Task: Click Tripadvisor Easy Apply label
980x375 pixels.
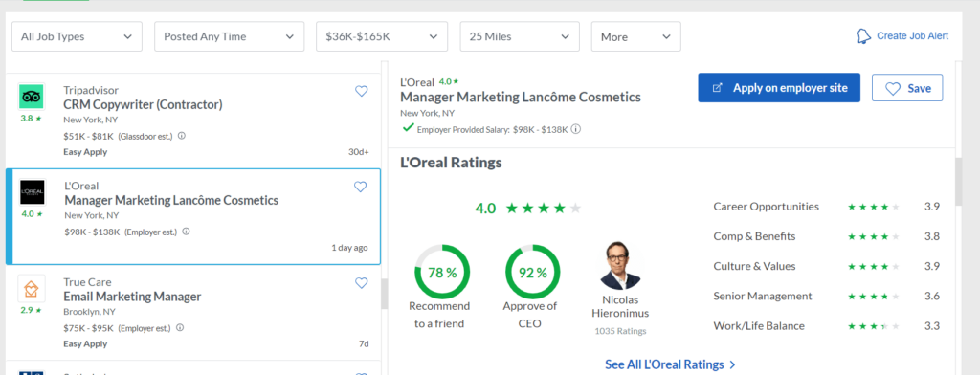Action: click(85, 152)
